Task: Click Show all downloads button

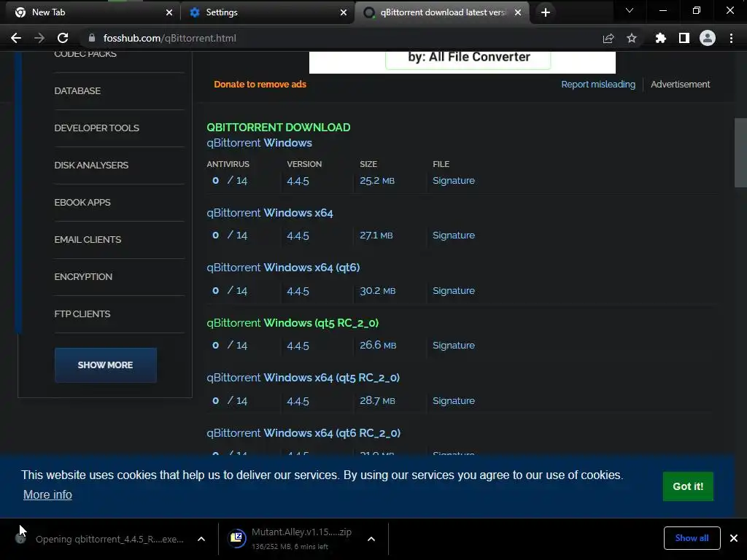Action: (x=692, y=538)
